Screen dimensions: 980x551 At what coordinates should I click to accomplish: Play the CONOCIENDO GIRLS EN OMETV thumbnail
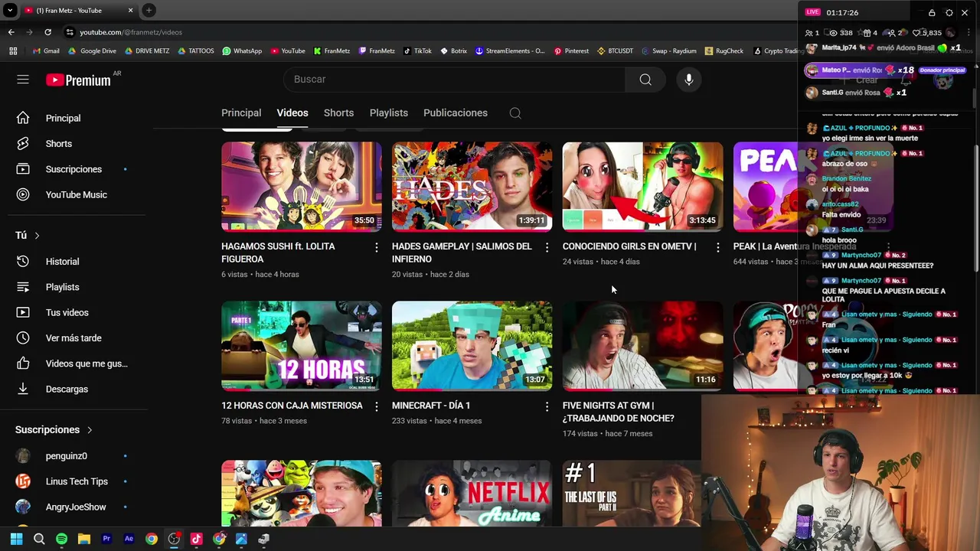click(x=642, y=187)
